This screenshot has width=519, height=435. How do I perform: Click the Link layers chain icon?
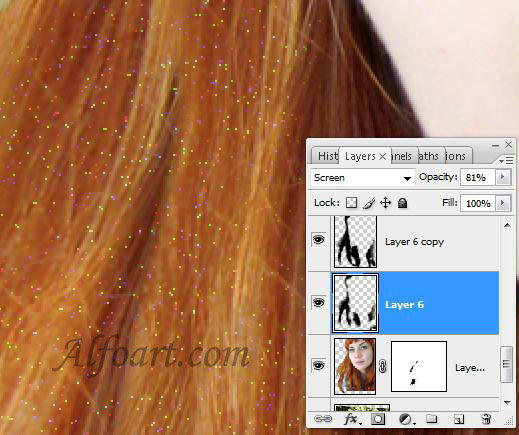click(323, 419)
